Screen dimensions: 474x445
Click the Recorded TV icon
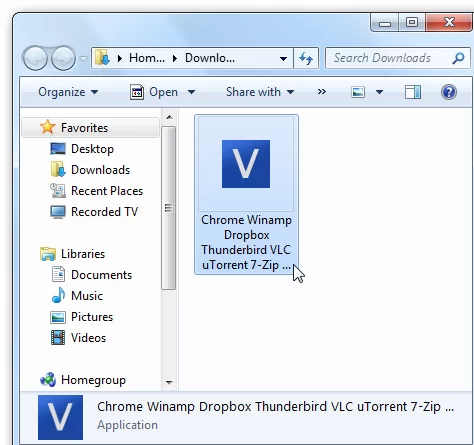coord(58,212)
